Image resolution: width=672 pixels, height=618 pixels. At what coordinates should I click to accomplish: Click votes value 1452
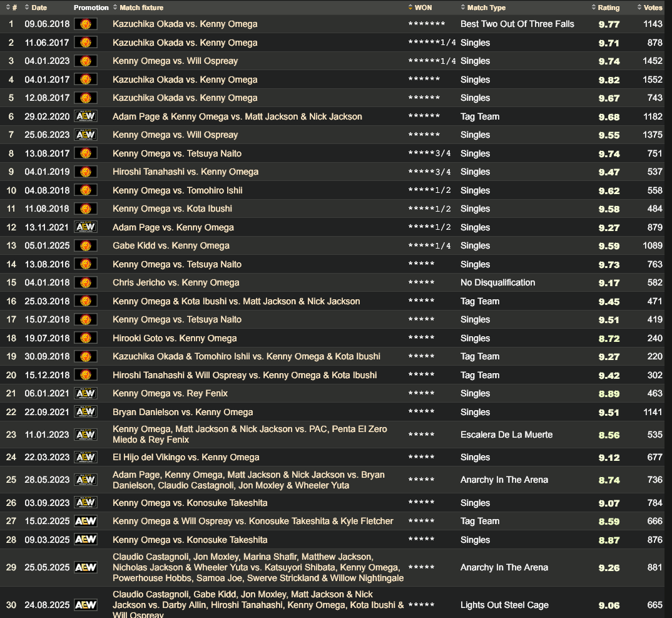[652, 61]
